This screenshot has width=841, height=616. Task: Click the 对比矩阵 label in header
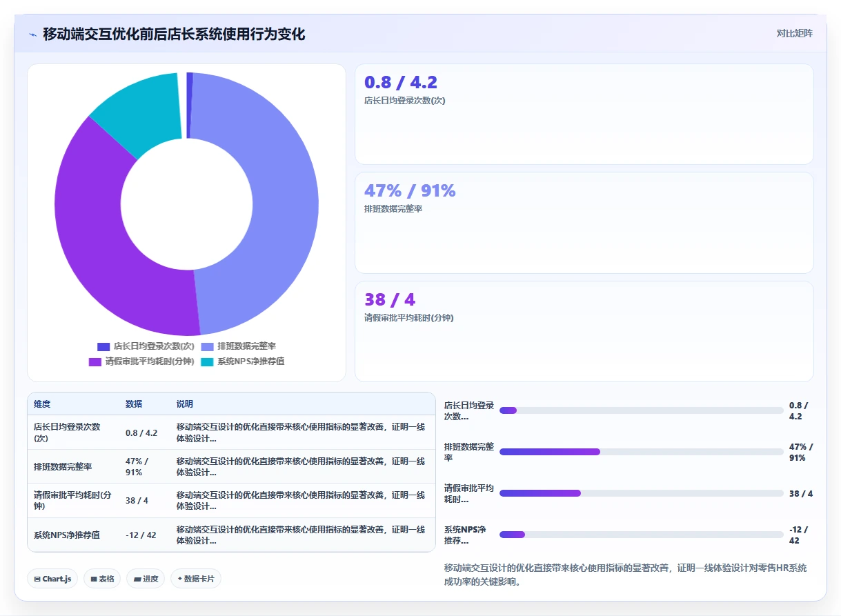pyautogui.click(x=794, y=33)
